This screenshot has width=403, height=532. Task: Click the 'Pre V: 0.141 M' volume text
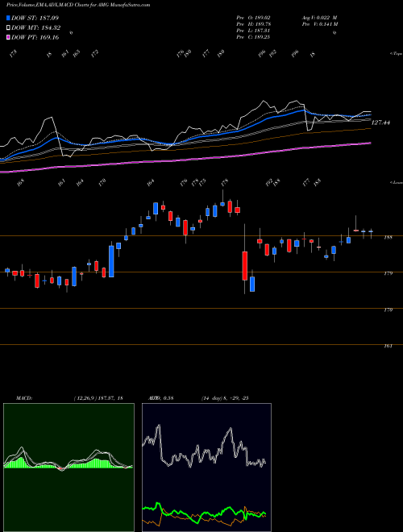click(x=319, y=24)
